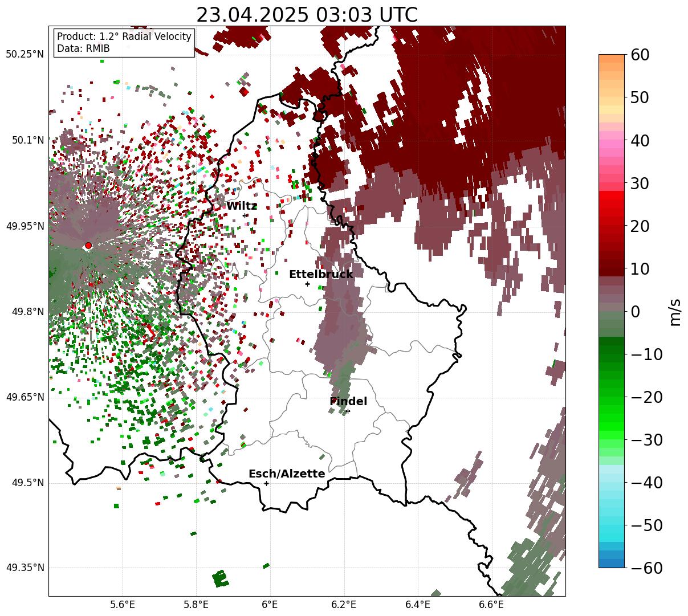
Task: Click the 40 tick label on colorbar
Action: coord(640,140)
